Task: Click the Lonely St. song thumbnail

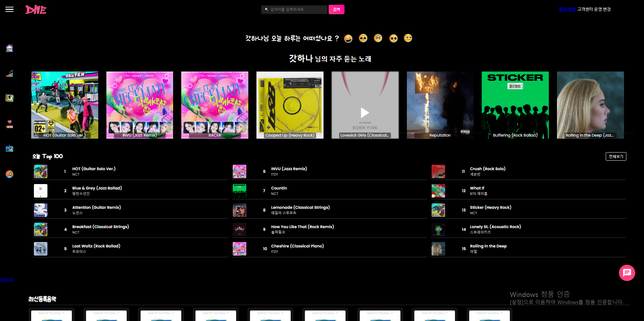Action: click(x=438, y=229)
